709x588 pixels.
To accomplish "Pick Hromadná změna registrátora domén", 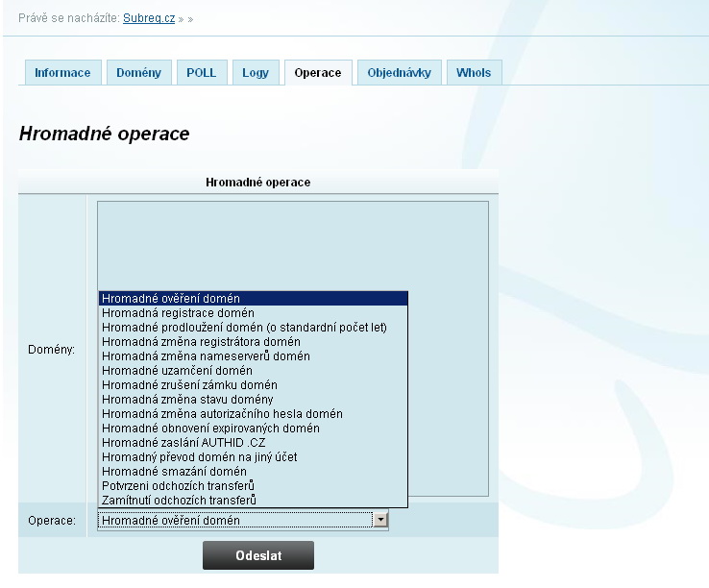I will tap(201, 342).
